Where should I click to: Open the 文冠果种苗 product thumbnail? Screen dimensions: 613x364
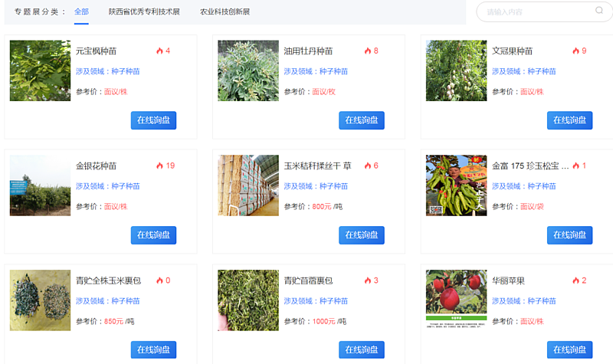click(x=456, y=71)
